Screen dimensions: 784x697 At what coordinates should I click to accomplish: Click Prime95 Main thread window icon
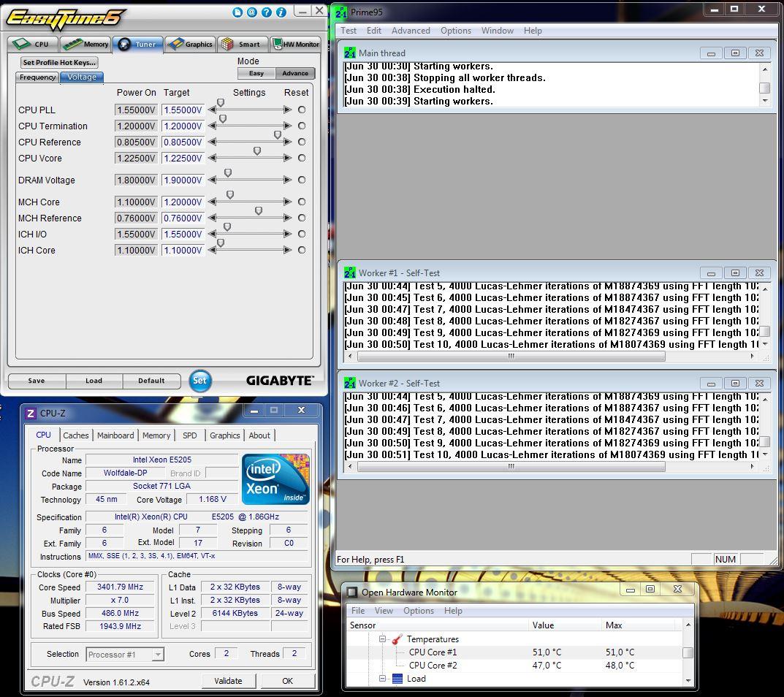[349, 53]
